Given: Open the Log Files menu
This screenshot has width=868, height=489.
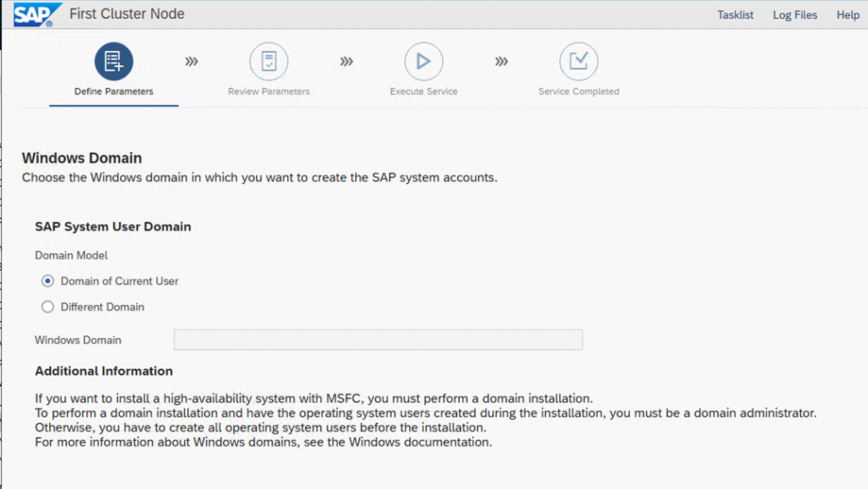Looking at the screenshot, I should point(795,15).
